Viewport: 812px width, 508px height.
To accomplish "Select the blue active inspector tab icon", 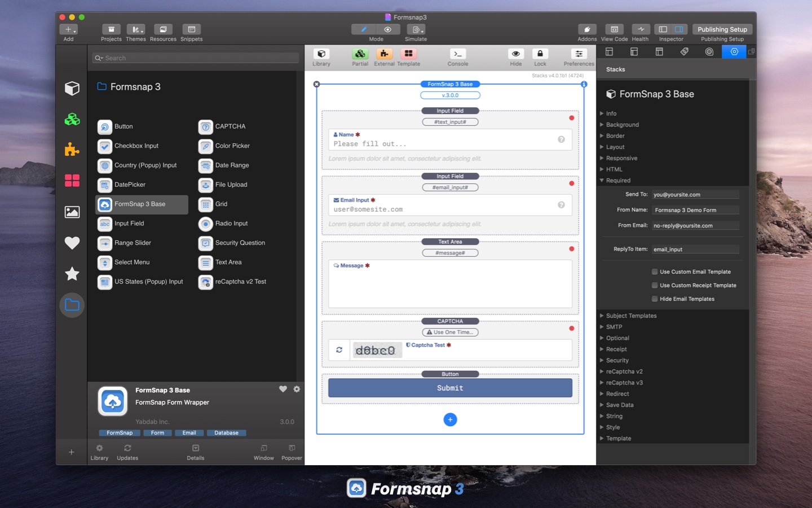I will pyautogui.click(x=734, y=51).
